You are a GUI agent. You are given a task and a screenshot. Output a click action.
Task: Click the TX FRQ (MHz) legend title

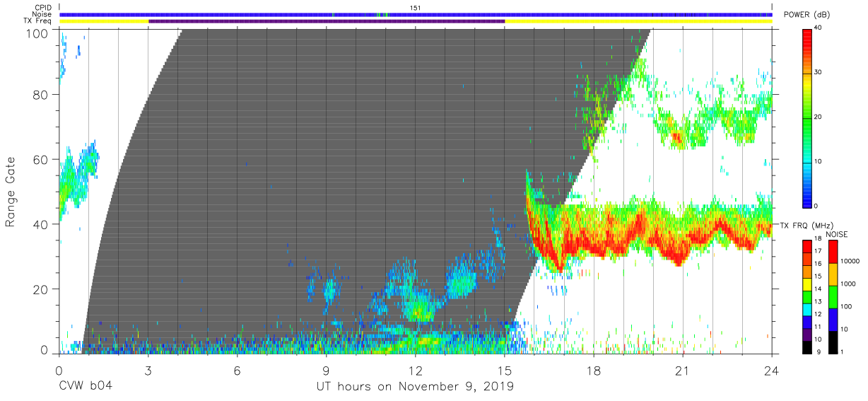tap(806, 225)
